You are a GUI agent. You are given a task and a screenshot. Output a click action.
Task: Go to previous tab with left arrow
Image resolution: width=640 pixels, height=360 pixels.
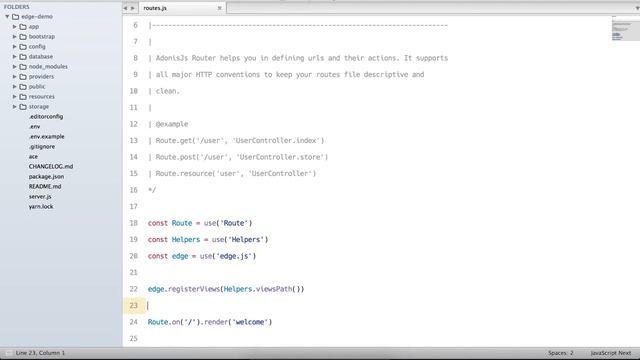pyautogui.click(x=125, y=8)
